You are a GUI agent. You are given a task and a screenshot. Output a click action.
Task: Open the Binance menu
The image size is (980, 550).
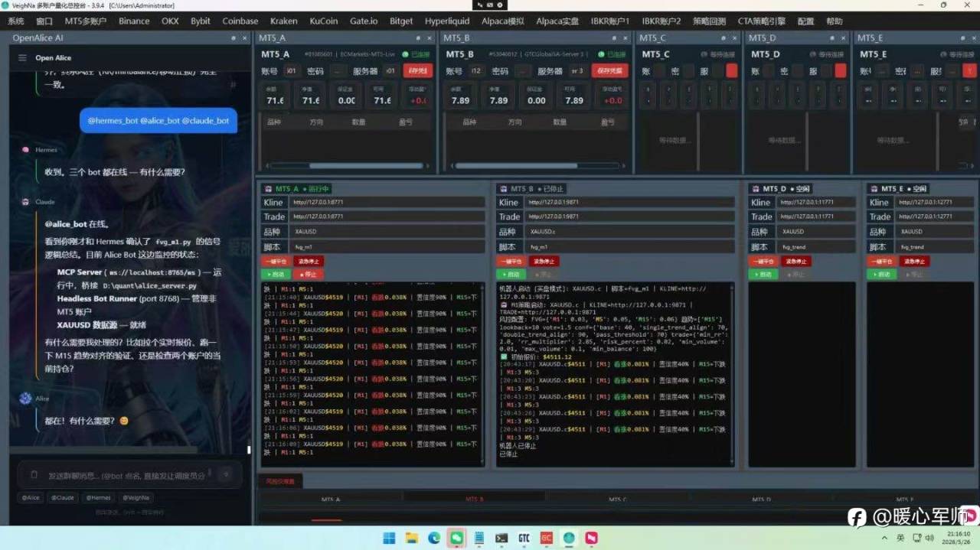[x=134, y=21]
